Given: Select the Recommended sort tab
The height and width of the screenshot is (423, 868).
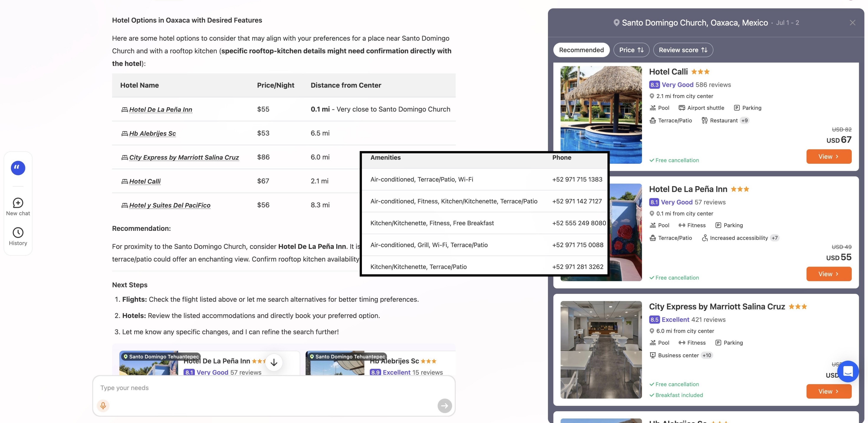Looking at the screenshot, I should (581, 50).
